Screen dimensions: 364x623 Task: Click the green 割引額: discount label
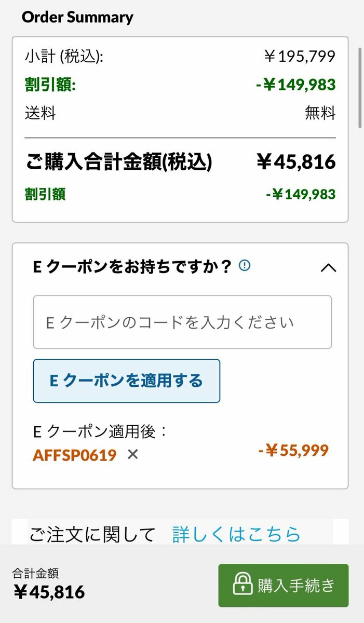point(50,85)
